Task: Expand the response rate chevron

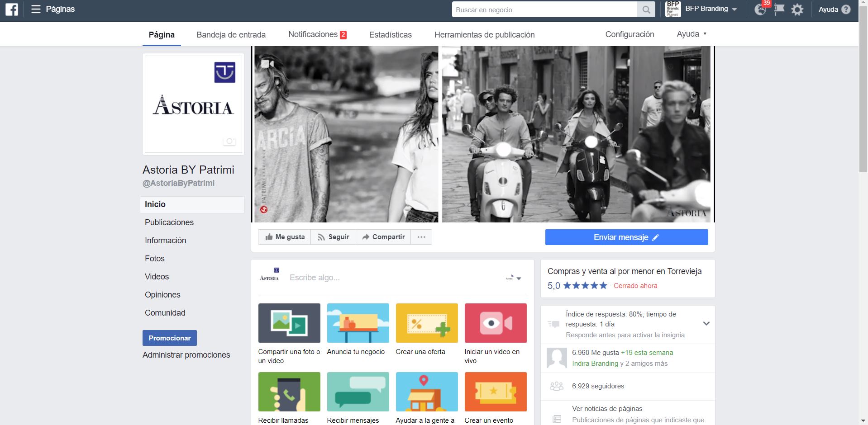Action: pyautogui.click(x=706, y=324)
